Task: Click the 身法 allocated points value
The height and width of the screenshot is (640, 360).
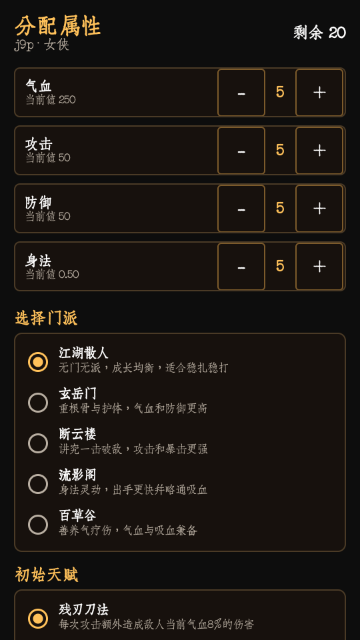Action: (280, 266)
